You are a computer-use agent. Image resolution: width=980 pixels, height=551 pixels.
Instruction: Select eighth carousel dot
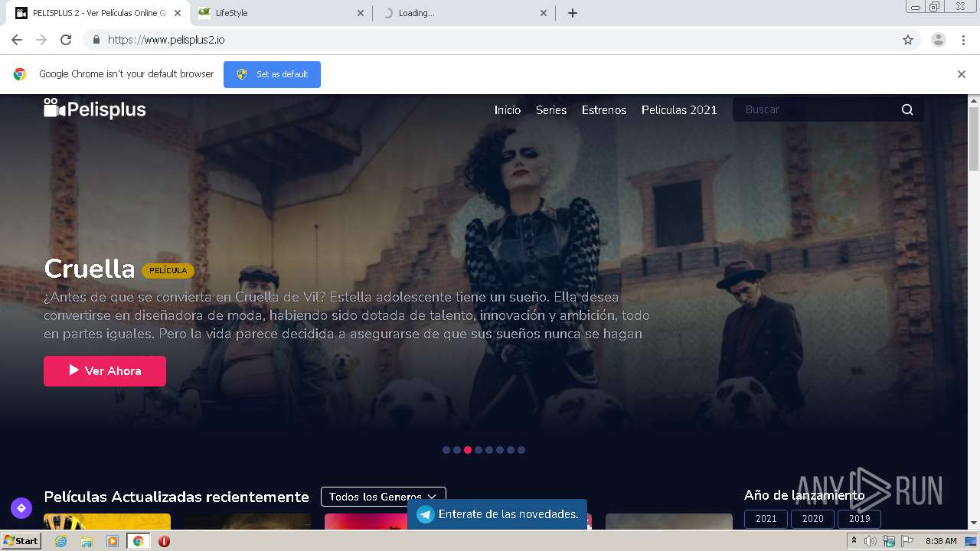pos(521,450)
